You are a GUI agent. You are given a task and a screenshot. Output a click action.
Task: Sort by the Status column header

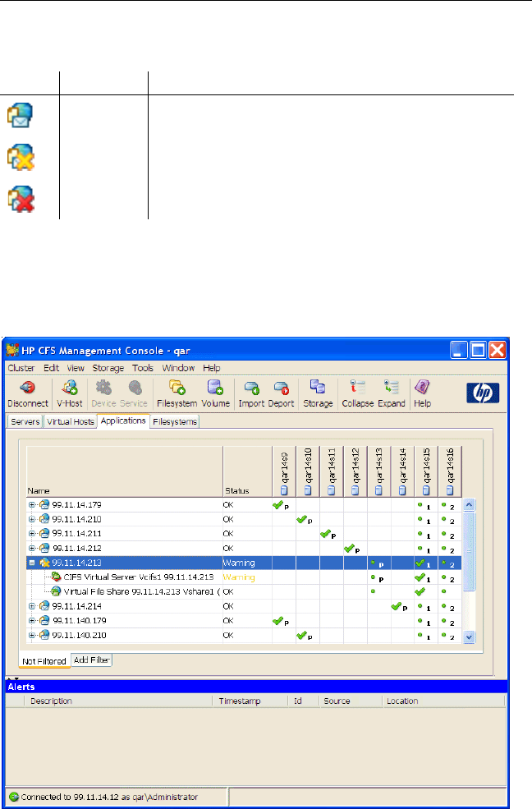point(247,471)
